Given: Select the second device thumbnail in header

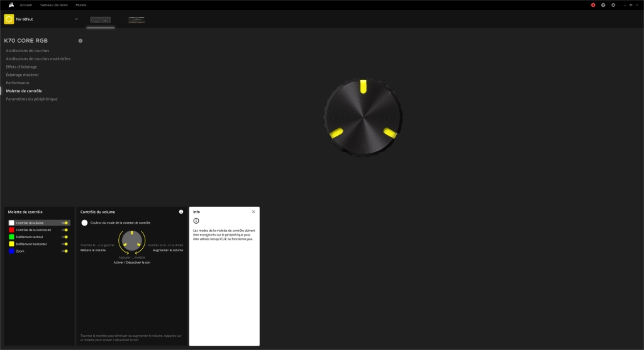Looking at the screenshot, I should tap(136, 20).
